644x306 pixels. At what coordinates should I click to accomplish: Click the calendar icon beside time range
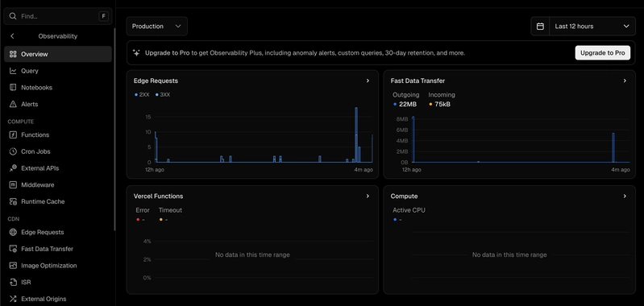pyautogui.click(x=540, y=27)
